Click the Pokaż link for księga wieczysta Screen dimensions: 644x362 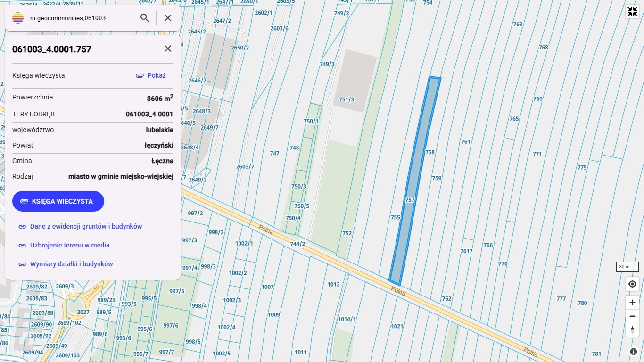coord(151,75)
